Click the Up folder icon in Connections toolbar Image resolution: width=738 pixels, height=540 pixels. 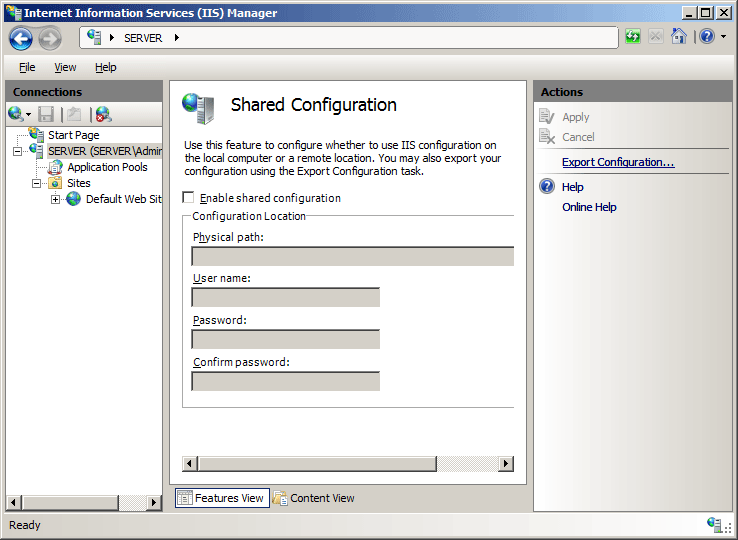[74, 114]
